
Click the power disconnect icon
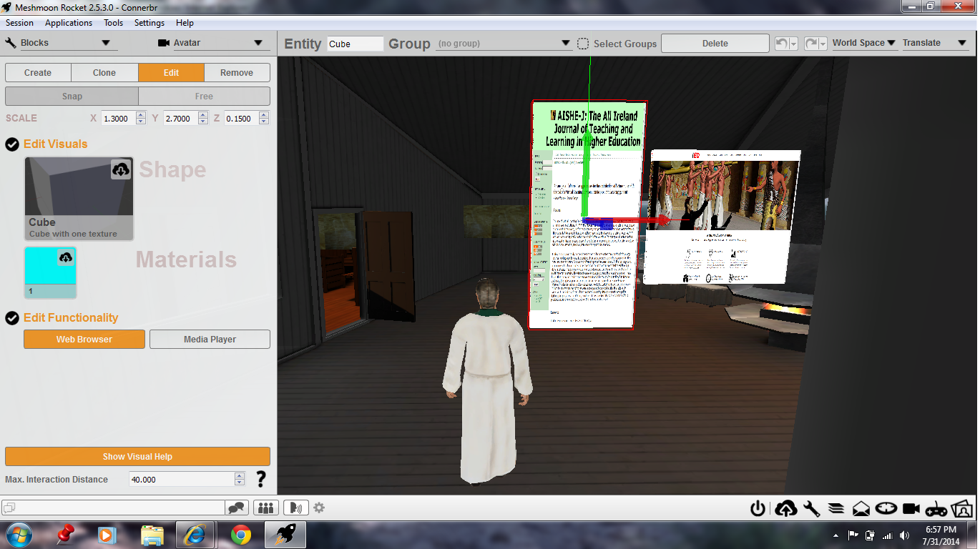pyautogui.click(x=758, y=509)
